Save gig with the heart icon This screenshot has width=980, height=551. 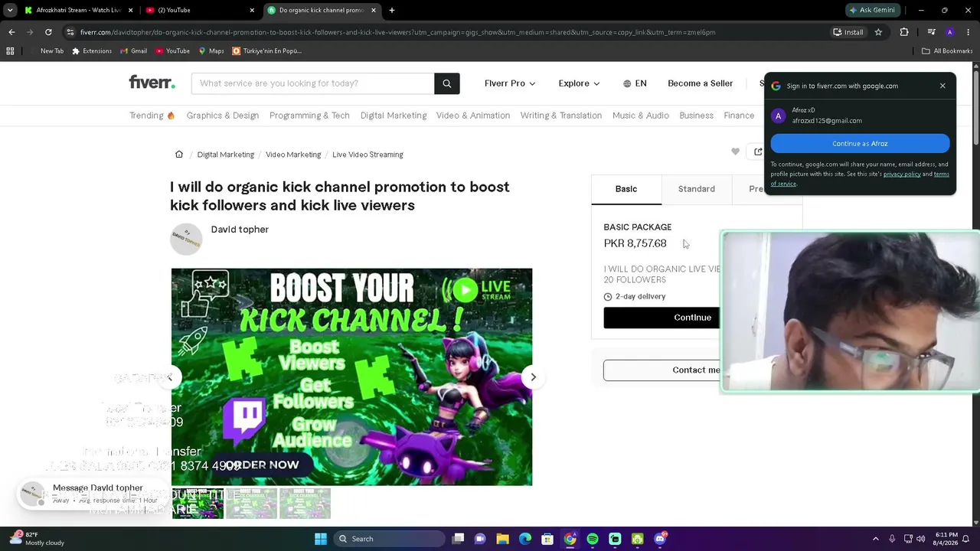735,152
